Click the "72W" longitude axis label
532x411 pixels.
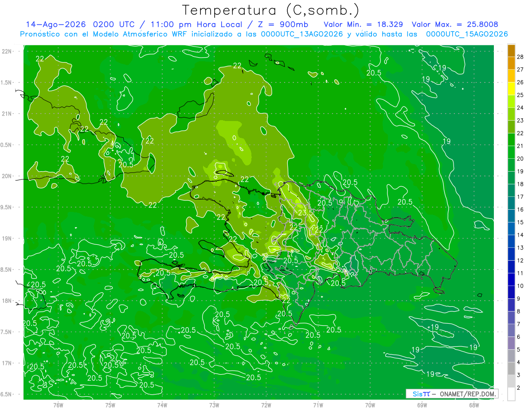[266, 405]
